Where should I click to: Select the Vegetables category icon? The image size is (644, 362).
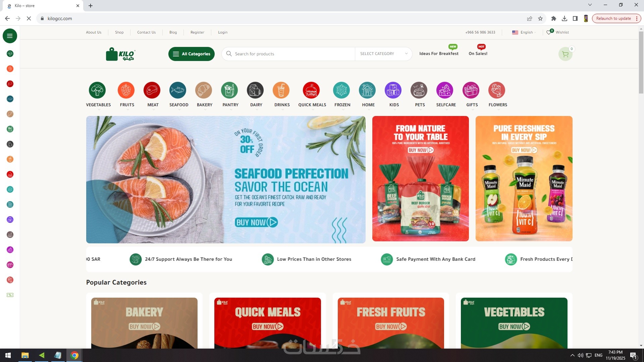(97, 90)
